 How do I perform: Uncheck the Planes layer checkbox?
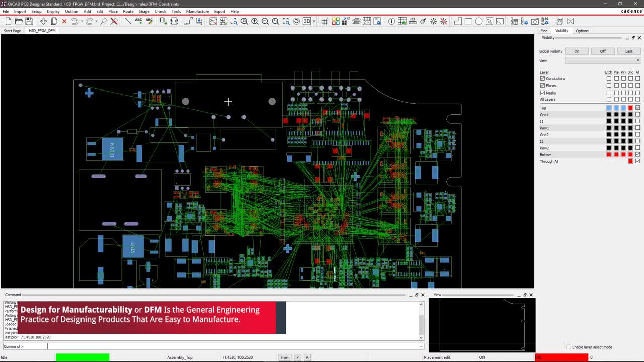(542, 86)
